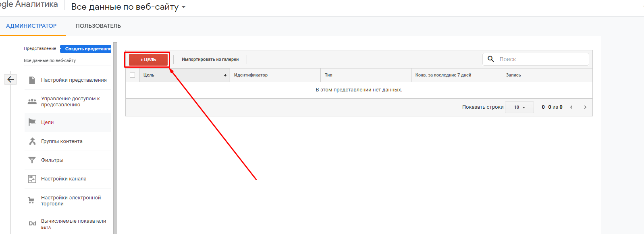Click the Goals flag icon
Screen dimensions: 644x234
32,122
